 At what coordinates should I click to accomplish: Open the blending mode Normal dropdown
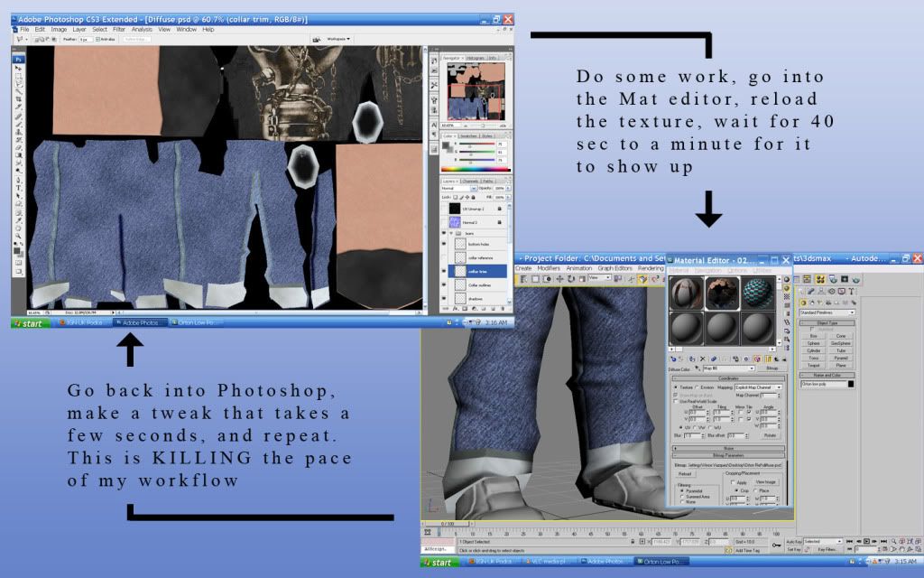(459, 188)
